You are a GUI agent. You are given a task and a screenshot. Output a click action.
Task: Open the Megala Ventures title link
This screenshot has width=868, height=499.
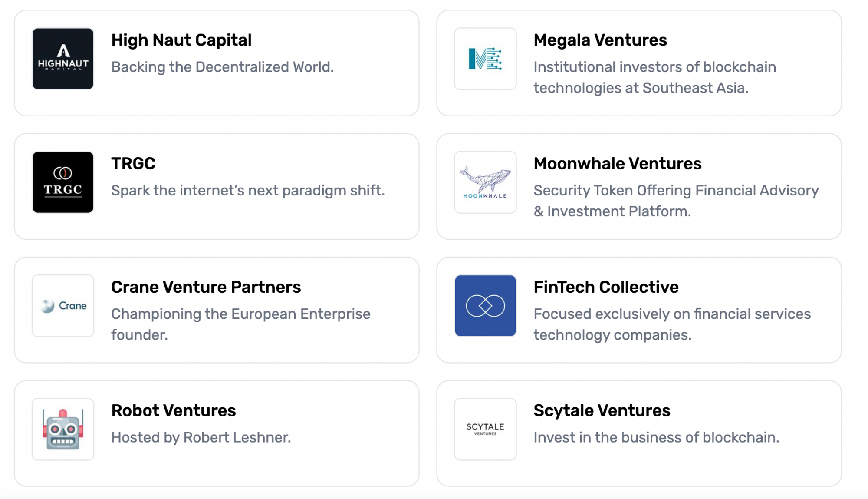pos(600,40)
